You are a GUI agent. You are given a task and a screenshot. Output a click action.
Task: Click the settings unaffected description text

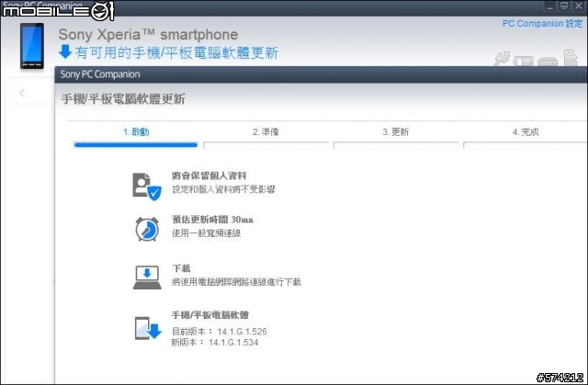coord(223,189)
